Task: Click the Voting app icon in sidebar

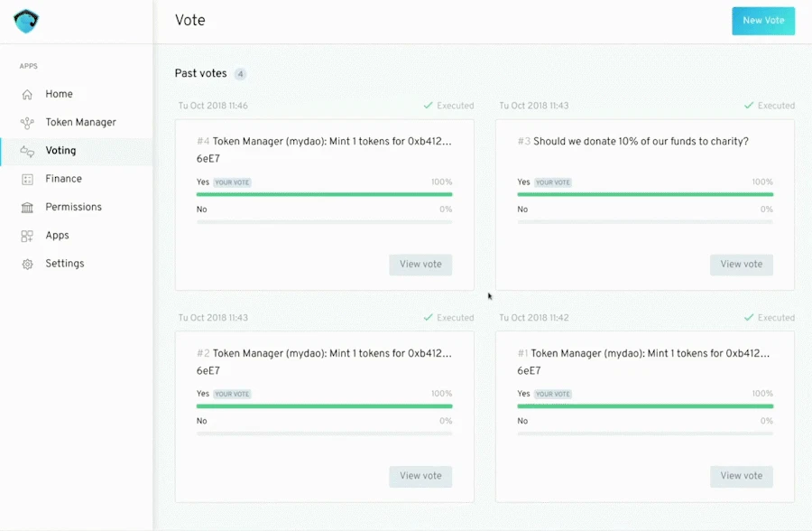Action: [27, 151]
